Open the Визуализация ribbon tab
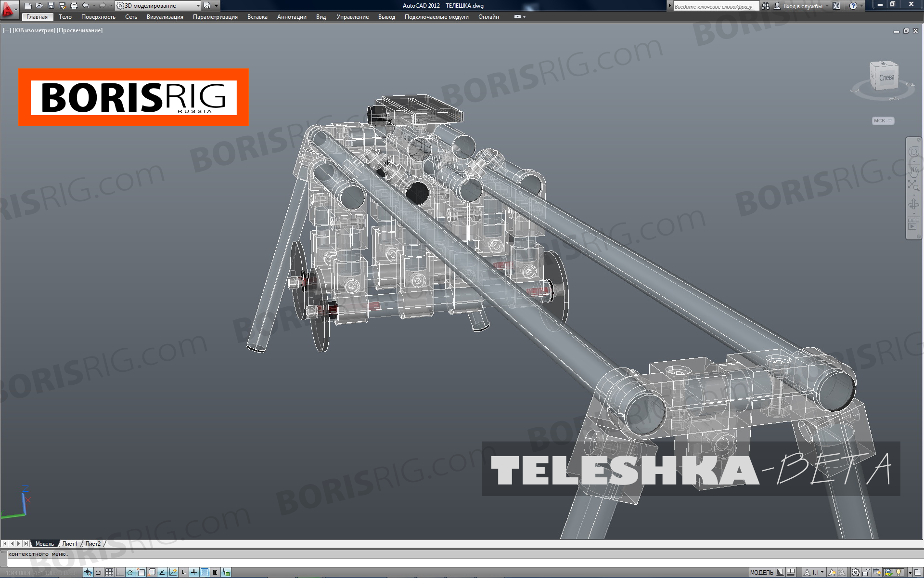The height and width of the screenshot is (578, 924). click(165, 17)
